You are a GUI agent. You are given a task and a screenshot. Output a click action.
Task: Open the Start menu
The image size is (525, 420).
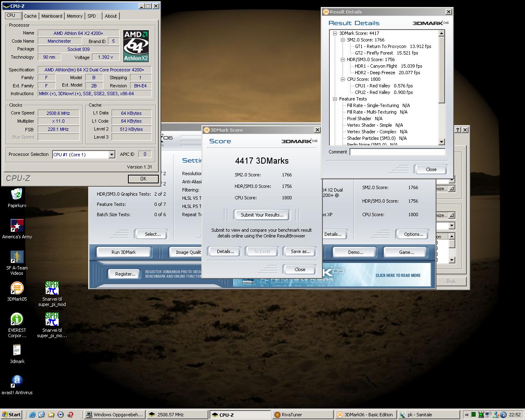[11, 415]
